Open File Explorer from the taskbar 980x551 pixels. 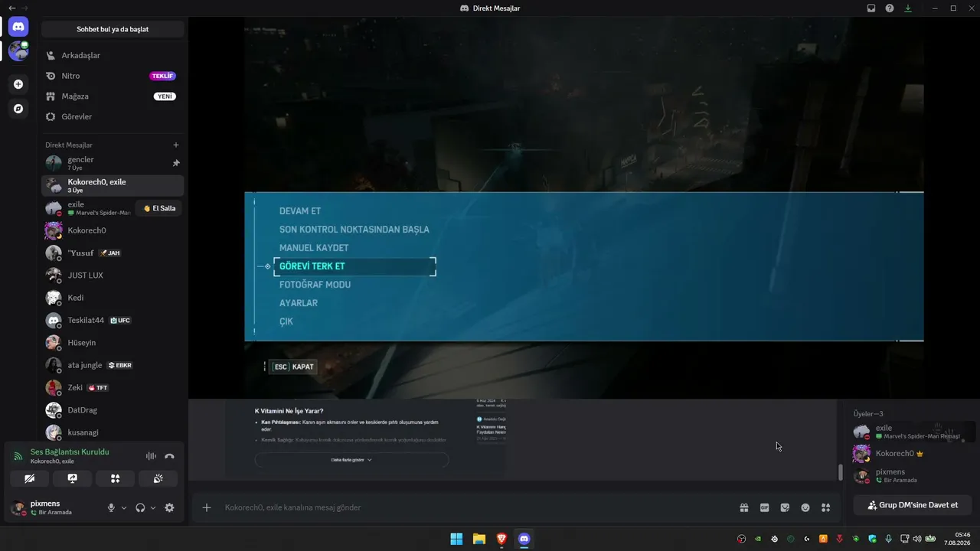479,539
